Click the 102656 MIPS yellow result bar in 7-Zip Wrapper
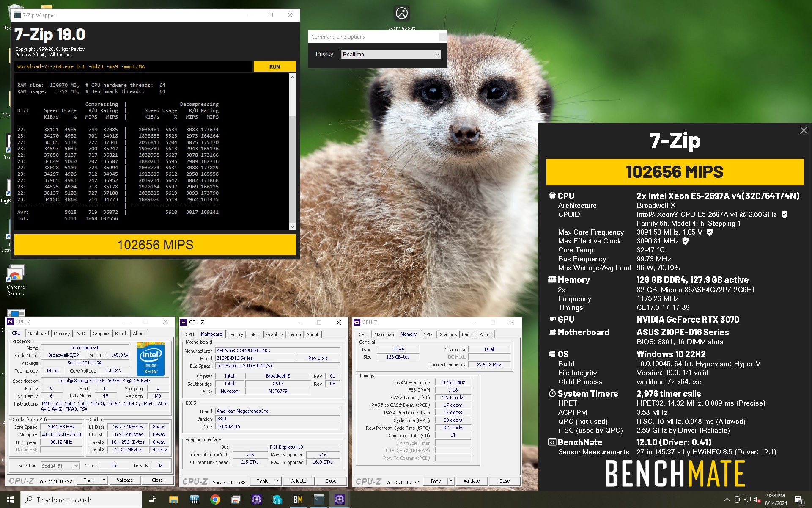Screen dimensions: 812x508 point(155,245)
